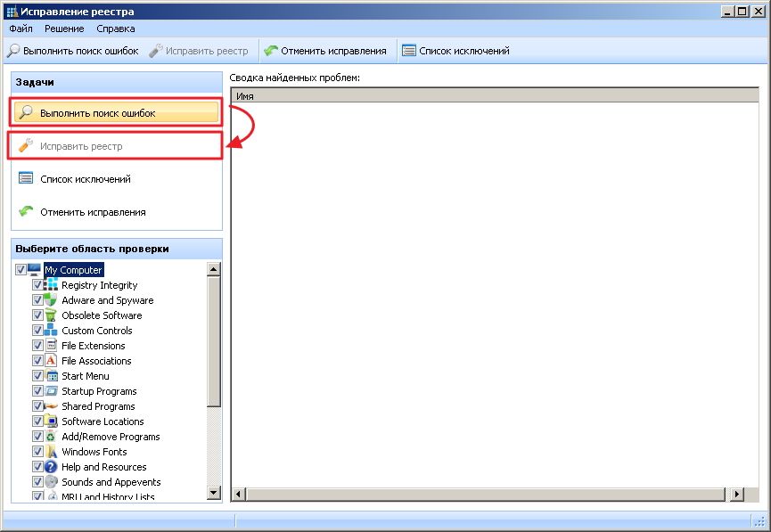The width and height of the screenshot is (771, 532).
Task: Open the Файл menu
Action: (x=21, y=29)
